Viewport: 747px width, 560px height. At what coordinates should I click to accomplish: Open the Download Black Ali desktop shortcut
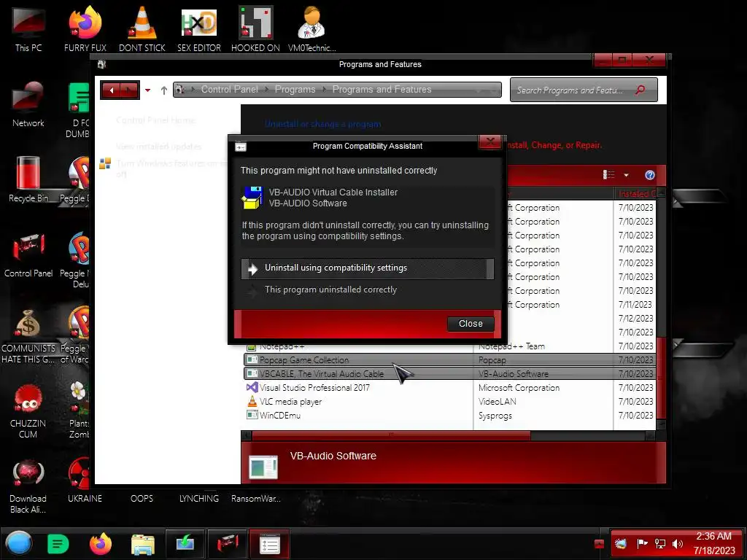coord(28,486)
